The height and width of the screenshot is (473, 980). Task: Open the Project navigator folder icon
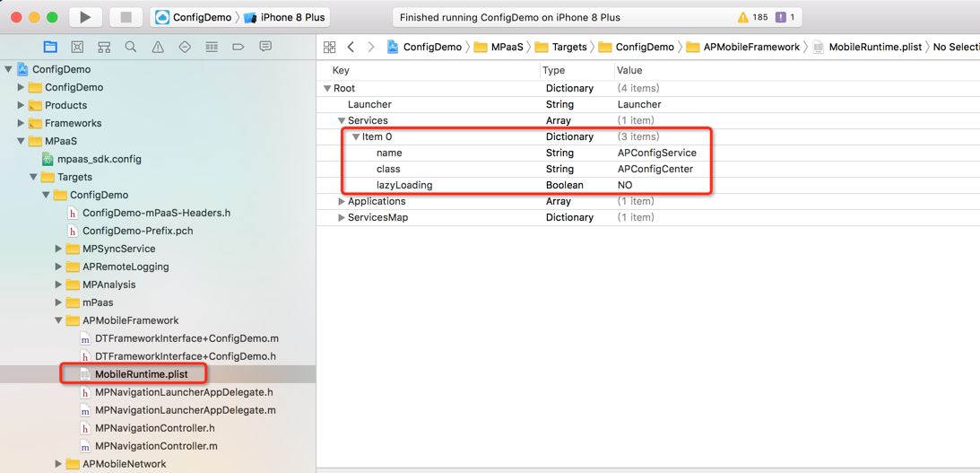point(50,47)
